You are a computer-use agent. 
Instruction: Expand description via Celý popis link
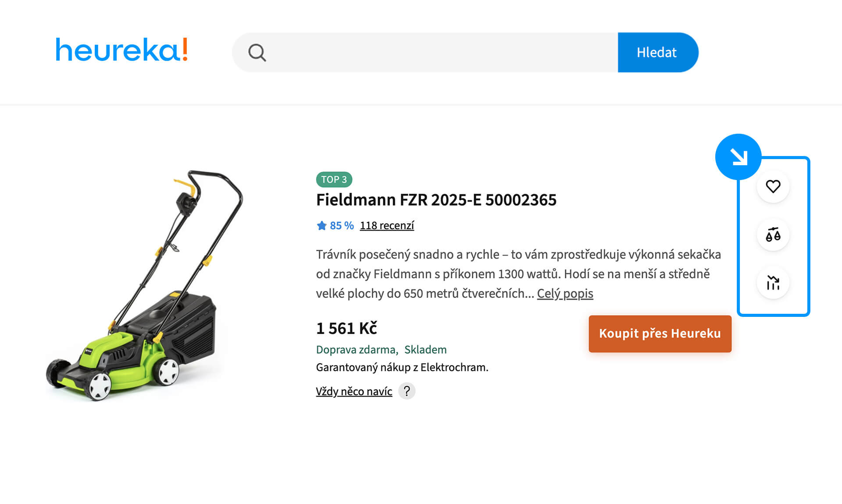[x=565, y=293]
